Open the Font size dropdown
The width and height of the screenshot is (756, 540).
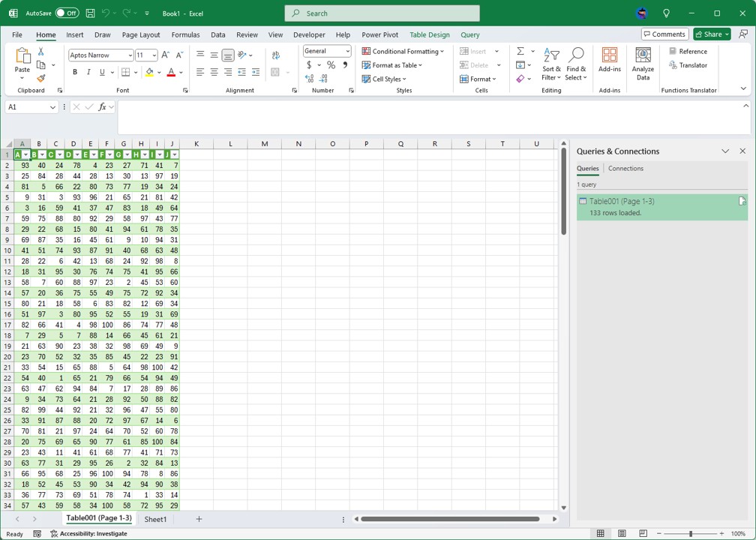tap(154, 55)
